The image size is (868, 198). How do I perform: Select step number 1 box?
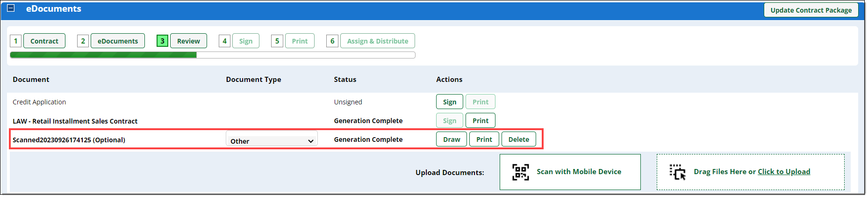15,41
